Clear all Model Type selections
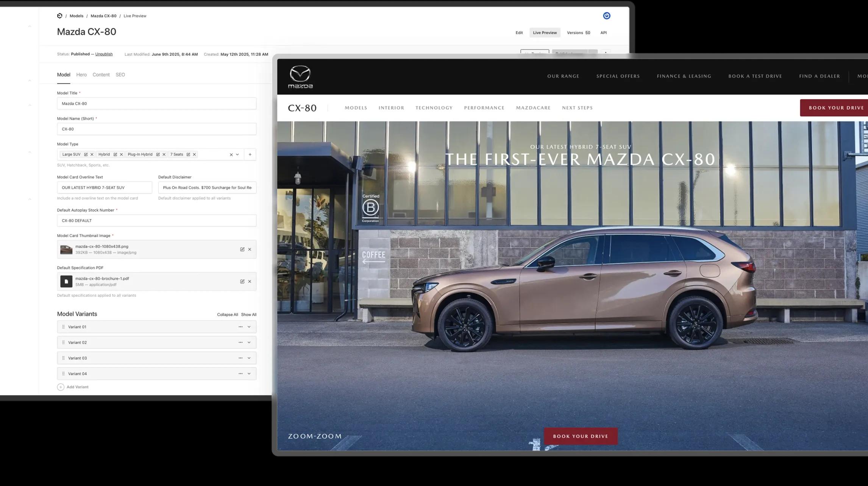Viewport: 868px width, 486px height. click(231, 154)
